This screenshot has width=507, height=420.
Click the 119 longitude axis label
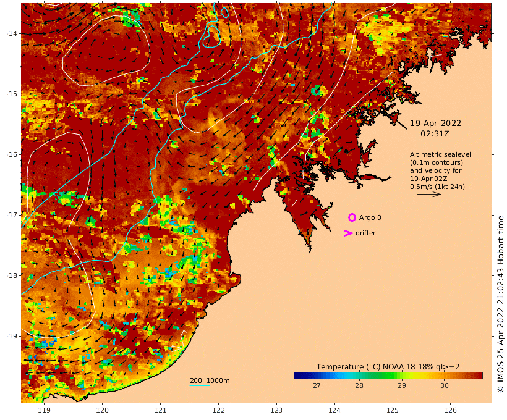pyautogui.click(x=45, y=410)
